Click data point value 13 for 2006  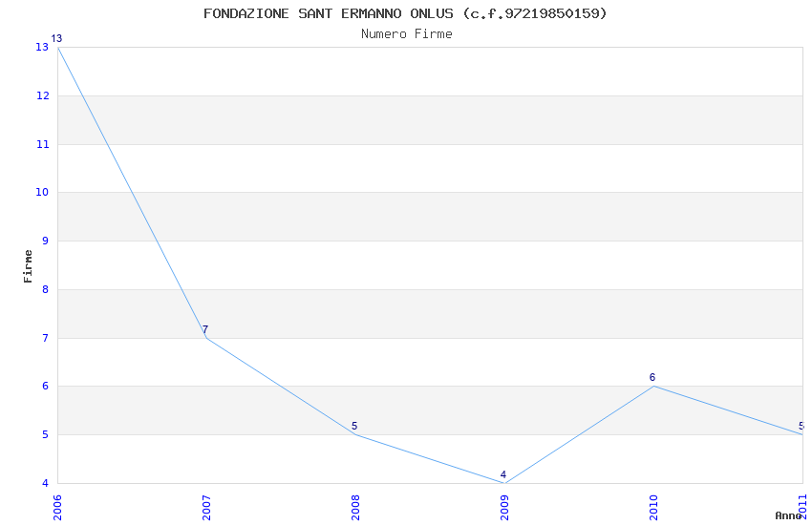[56, 38]
